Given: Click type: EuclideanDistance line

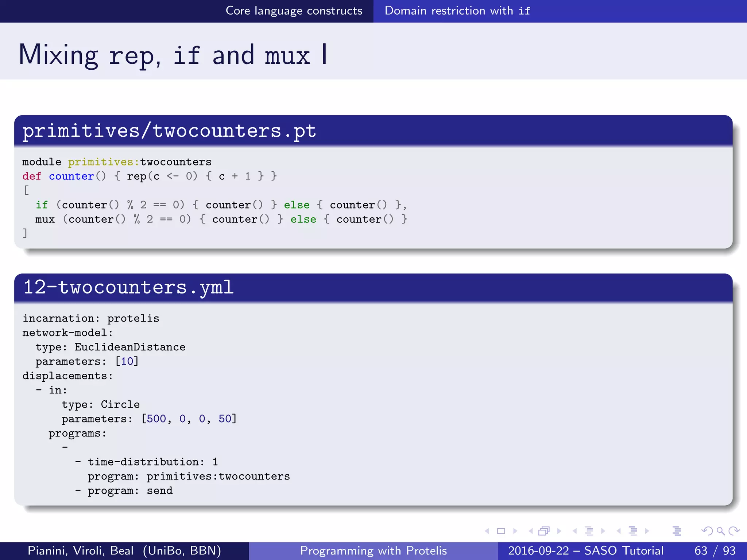Looking at the screenshot, I should (x=111, y=347).
